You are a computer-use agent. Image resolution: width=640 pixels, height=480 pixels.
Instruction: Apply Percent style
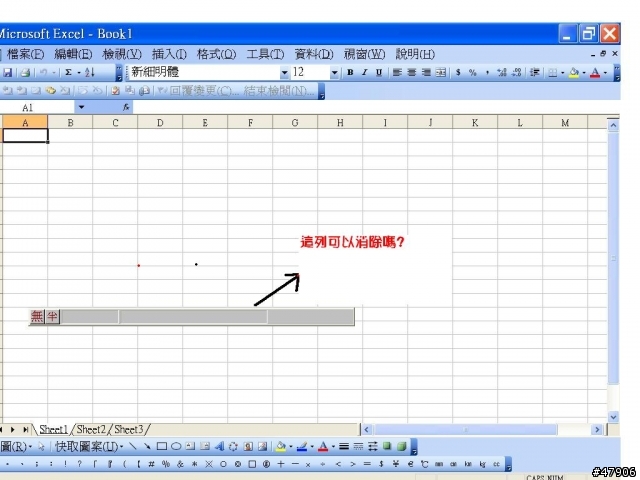point(473,73)
